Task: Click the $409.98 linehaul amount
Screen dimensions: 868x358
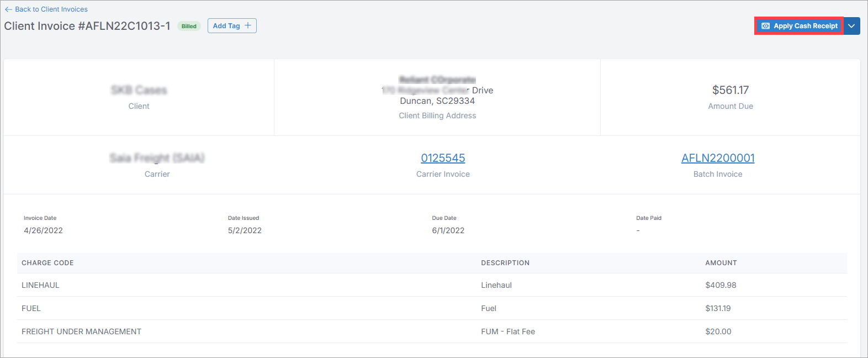Action: pos(721,285)
